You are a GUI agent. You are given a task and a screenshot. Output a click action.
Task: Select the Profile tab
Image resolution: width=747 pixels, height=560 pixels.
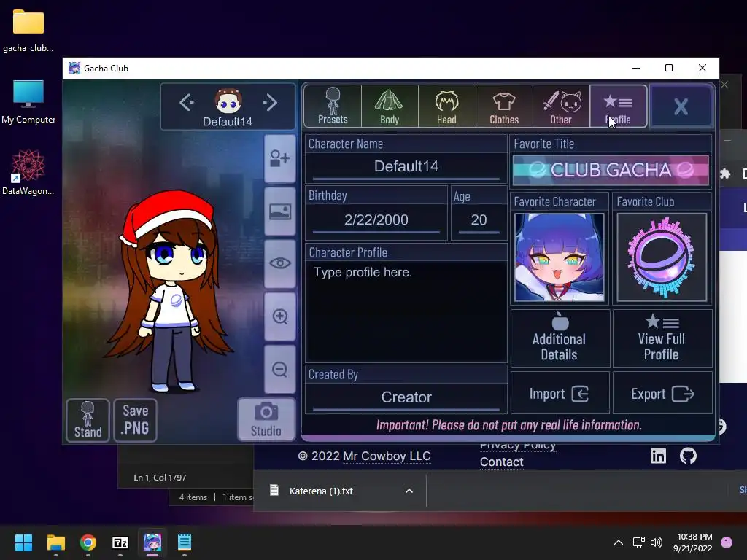pos(619,106)
